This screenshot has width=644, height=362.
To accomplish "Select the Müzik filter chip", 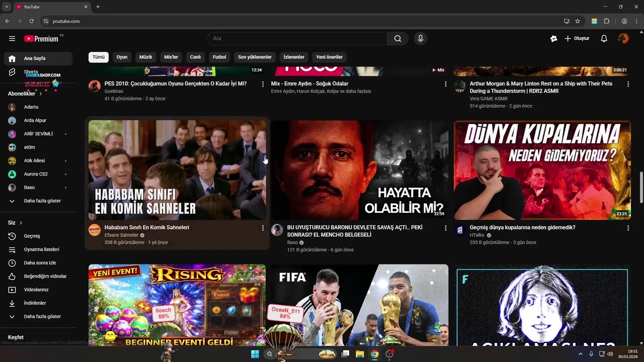I will (x=145, y=57).
